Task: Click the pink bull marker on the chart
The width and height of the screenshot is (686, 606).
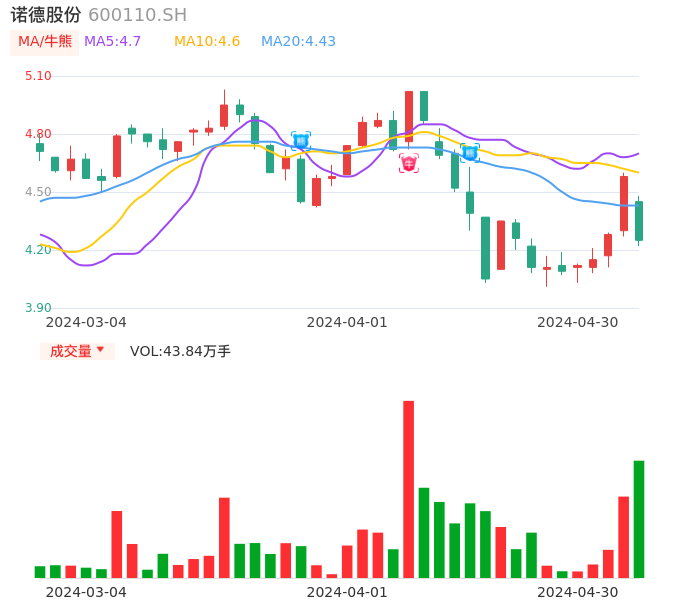Action: [409, 163]
